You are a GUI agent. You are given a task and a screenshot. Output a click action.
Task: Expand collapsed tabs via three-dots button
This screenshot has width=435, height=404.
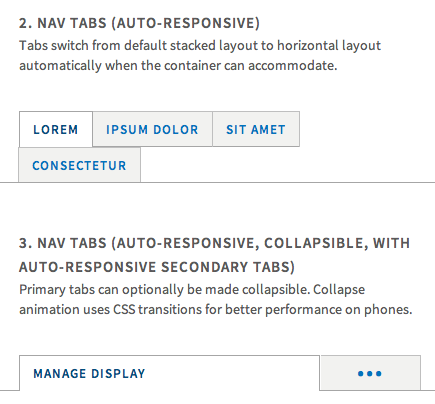tap(370, 373)
